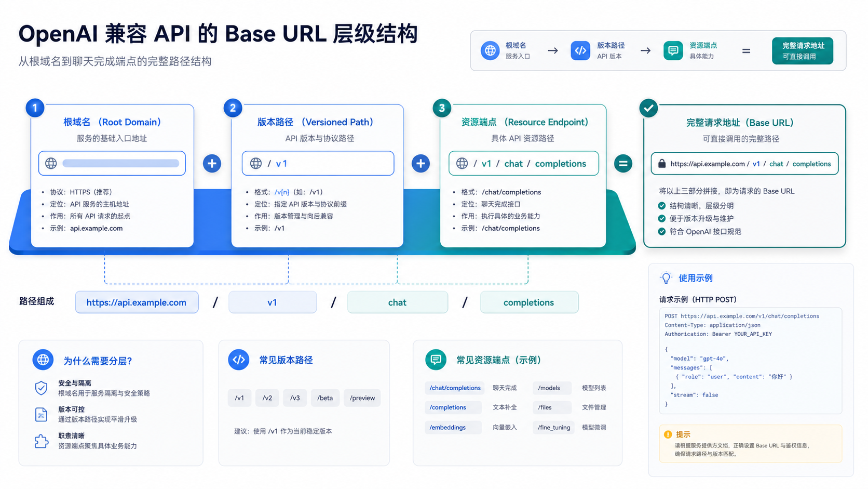Click the Authorication: Bearer YOUR_API_KEY line
This screenshot has width=868, height=489.
point(718,334)
